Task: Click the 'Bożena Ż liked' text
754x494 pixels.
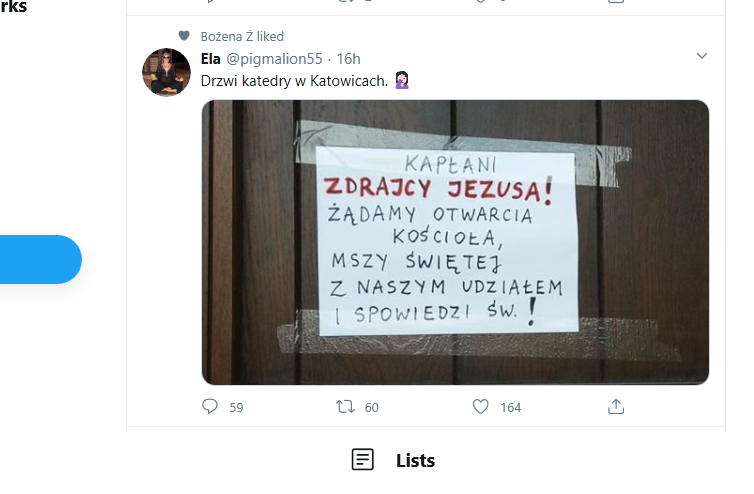Action: click(242, 36)
